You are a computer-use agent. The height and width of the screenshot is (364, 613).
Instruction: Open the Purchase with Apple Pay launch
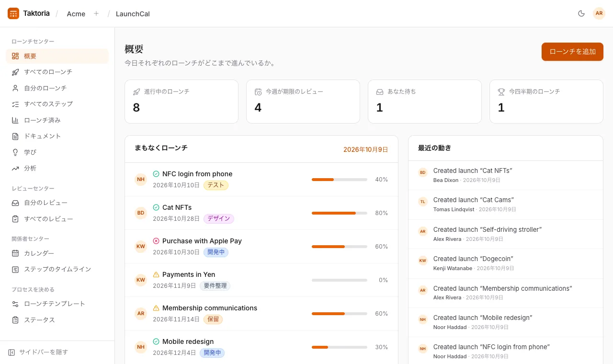click(202, 241)
